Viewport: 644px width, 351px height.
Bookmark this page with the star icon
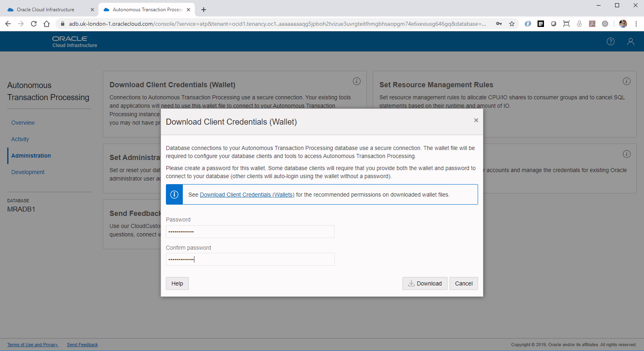click(512, 24)
